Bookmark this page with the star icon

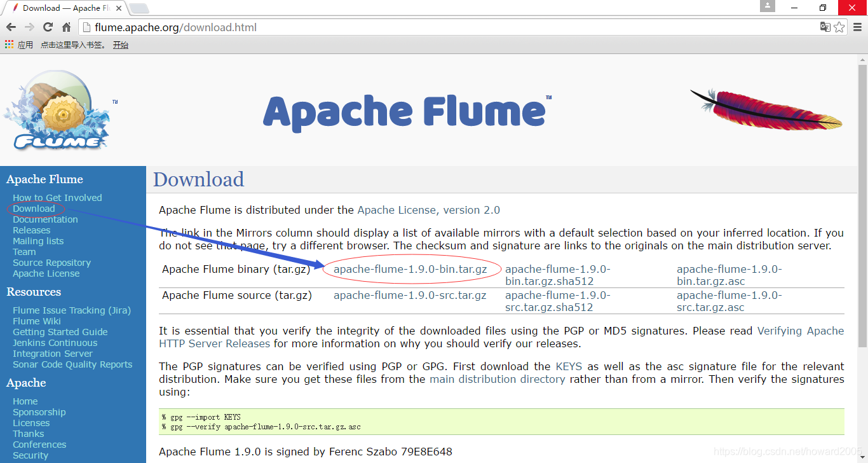point(839,27)
